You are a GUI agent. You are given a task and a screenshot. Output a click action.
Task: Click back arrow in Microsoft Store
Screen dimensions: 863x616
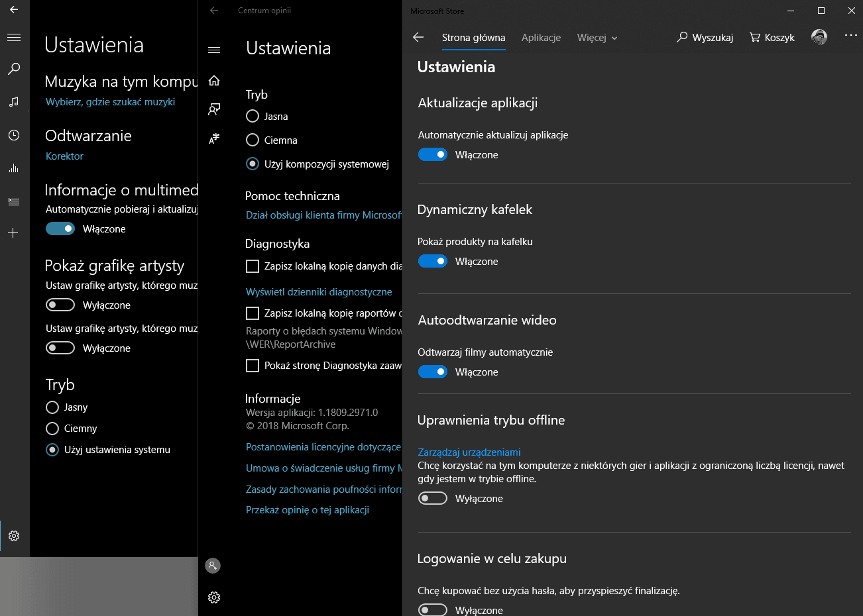coord(418,37)
